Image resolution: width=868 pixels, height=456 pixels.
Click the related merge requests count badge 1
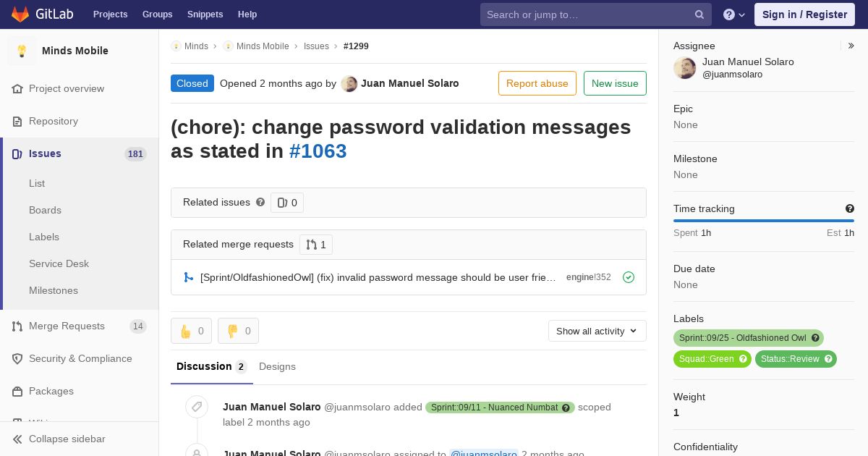tap(316, 245)
